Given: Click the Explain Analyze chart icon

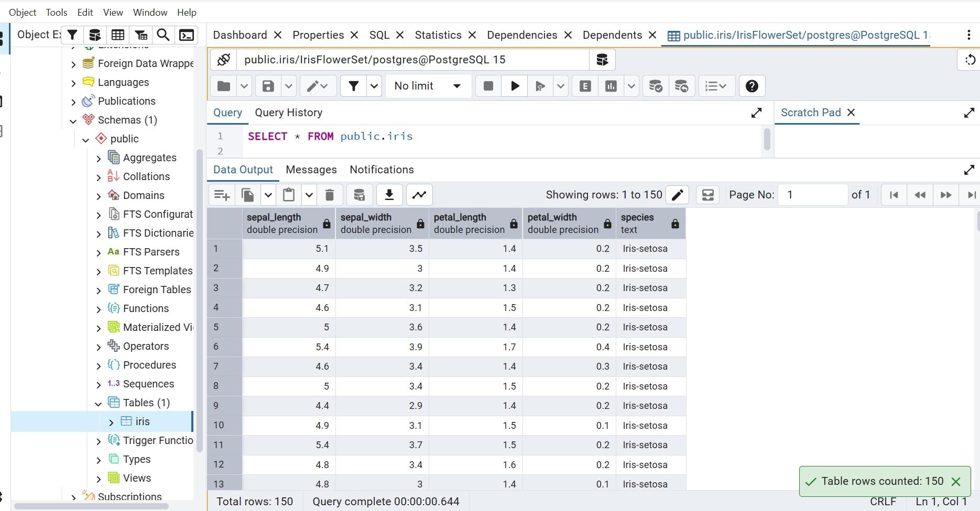Looking at the screenshot, I should (x=611, y=86).
